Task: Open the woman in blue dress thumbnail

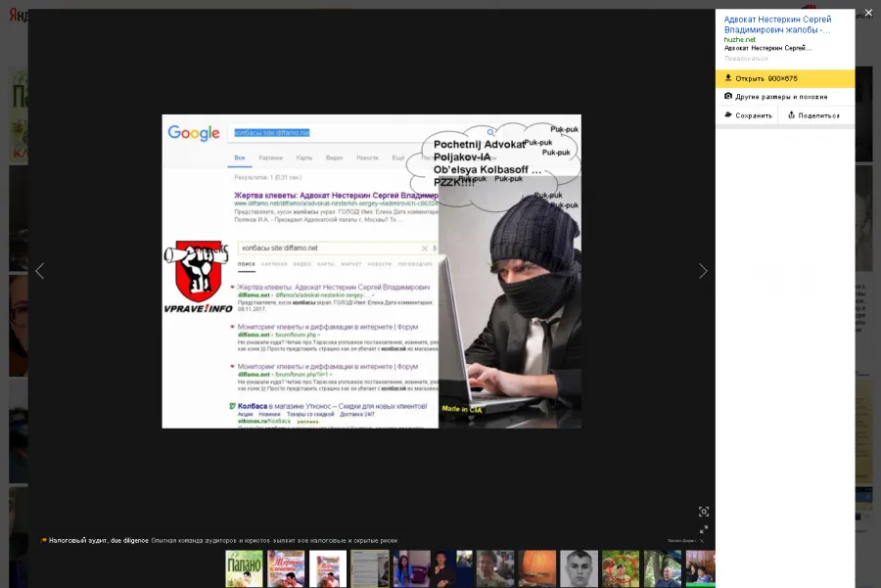Action: 412,568
